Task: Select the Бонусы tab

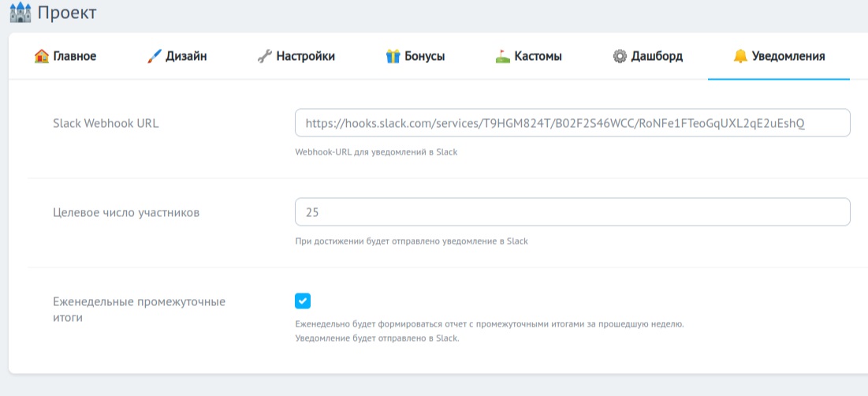Action: [415, 56]
